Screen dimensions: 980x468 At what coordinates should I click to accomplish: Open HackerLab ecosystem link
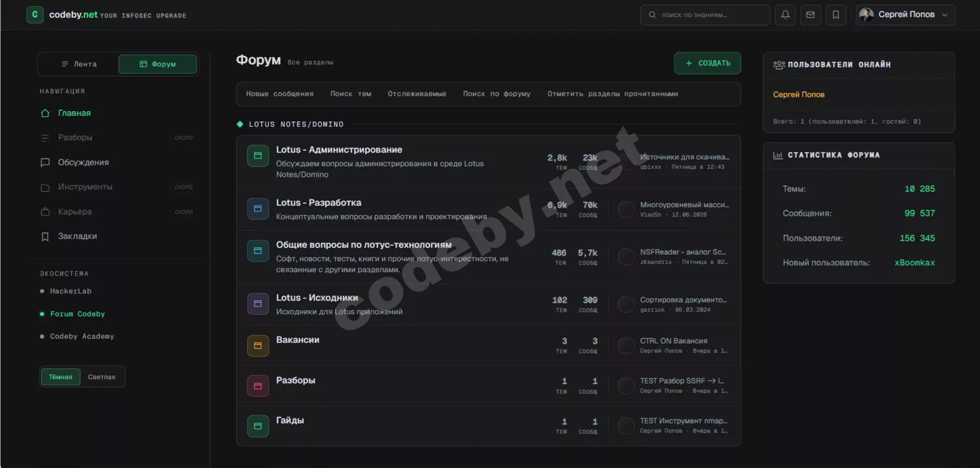pyautogui.click(x=70, y=292)
